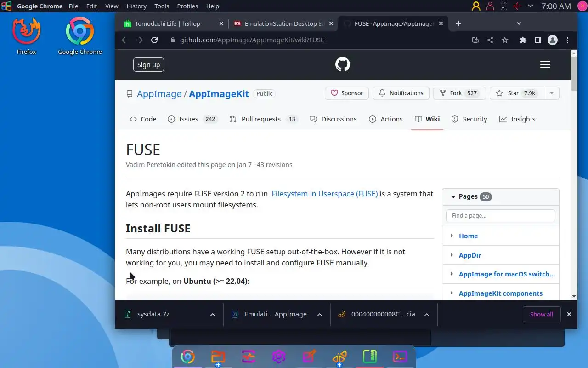Image resolution: width=588 pixels, height=368 pixels.
Task: View the 43 revisions history link
Action: 275,165
